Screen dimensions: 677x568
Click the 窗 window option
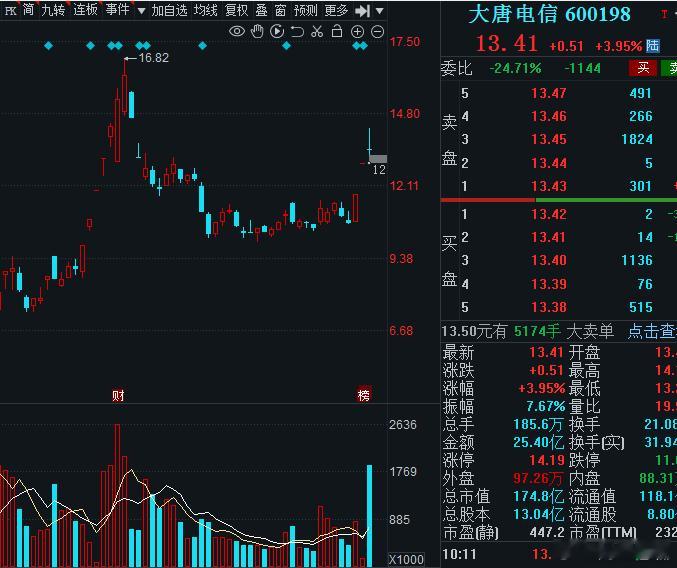click(x=280, y=10)
